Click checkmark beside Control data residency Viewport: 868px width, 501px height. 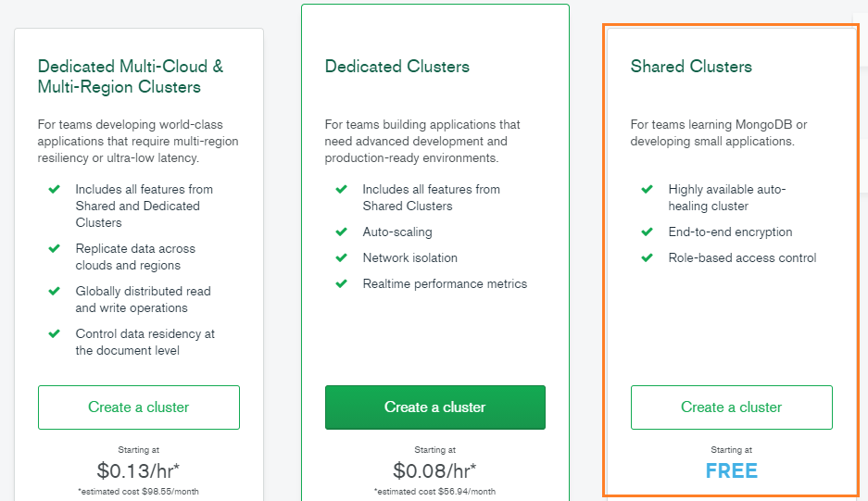pyautogui.click(x=54, y=333)
